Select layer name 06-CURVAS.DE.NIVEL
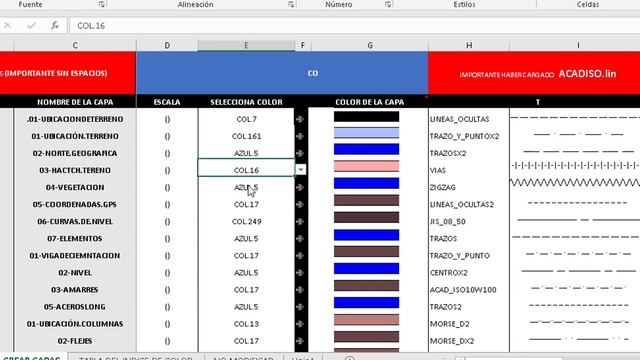Image resolution: width=640 pixels, height=360 pixels. 75,221
